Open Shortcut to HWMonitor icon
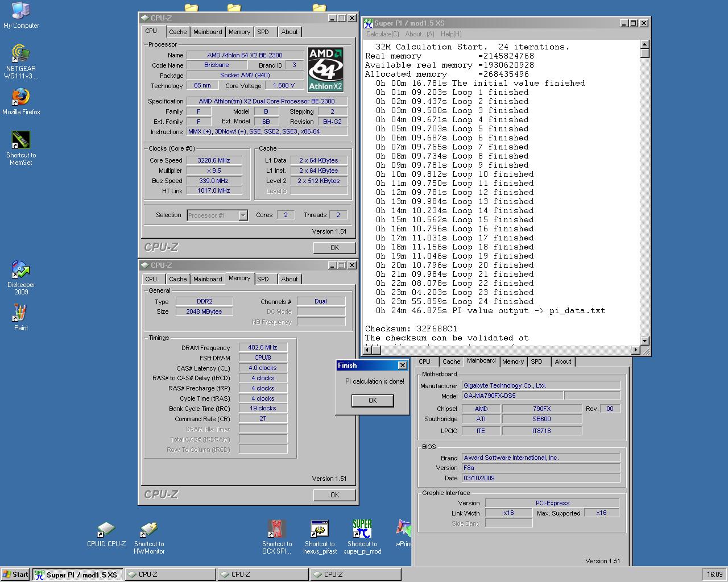The height and width of the screenshot is (582, 728). click(x=149, y=538)
